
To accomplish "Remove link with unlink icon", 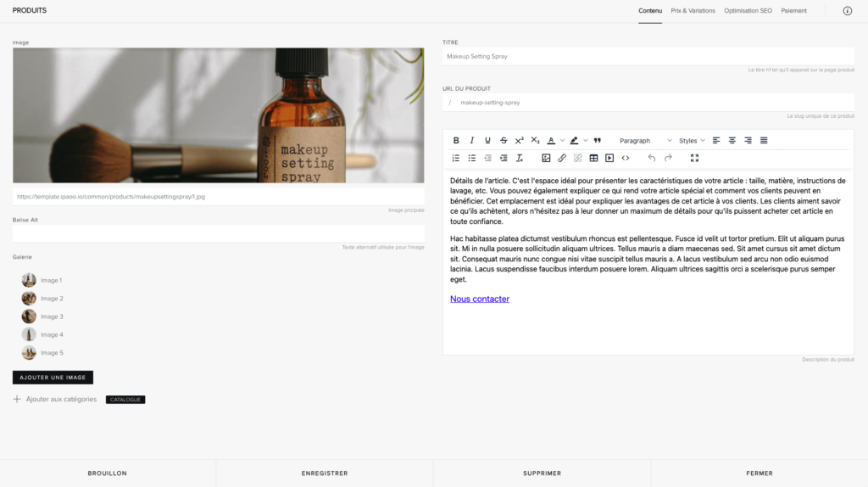I will pos(578,159).
